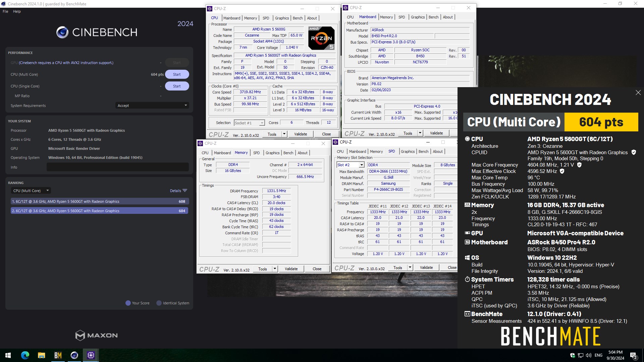The image size is (644, 362).
Task: Switch to Bench tab in CPU window
Action: (x=298, y=18)
